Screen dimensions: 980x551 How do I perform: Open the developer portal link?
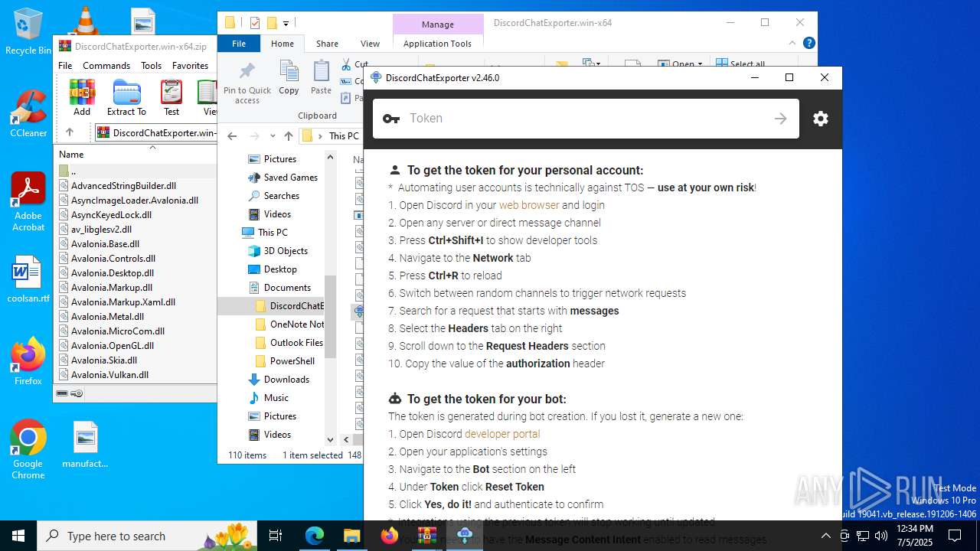(502, 434)
